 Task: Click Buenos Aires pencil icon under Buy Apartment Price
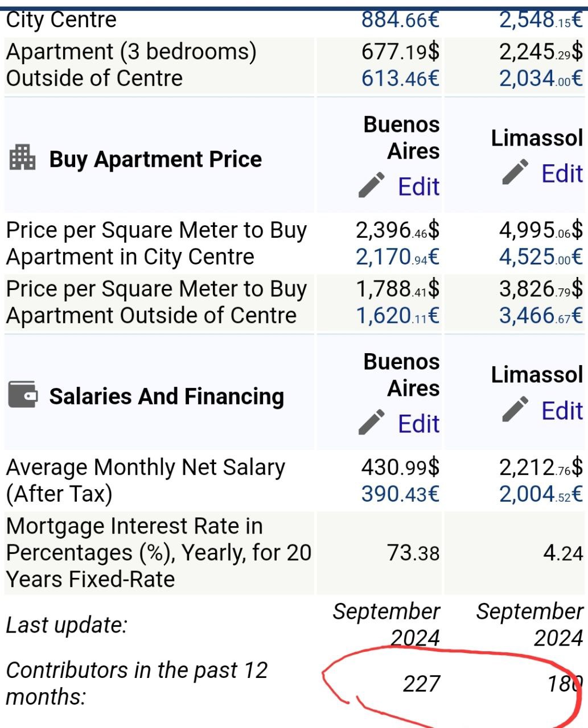coord(371,186)
